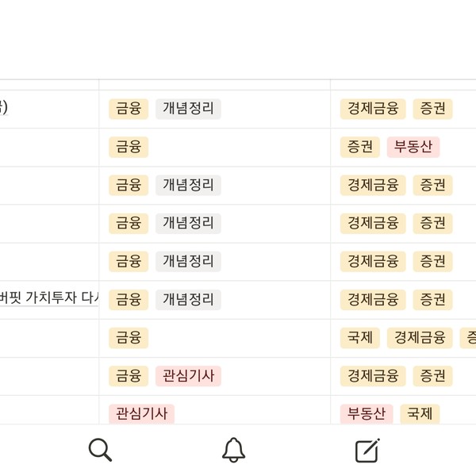The height and width of the screenshot is (476, 476).
Task: Select 경제금융 tag in the first row
Action: [x=373, y=109]
